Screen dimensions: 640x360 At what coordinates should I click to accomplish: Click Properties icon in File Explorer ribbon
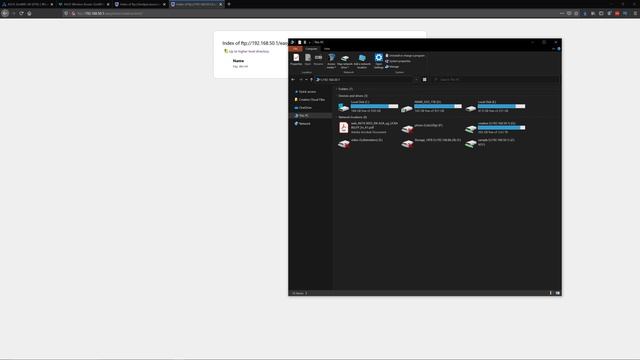coord(296,58)
